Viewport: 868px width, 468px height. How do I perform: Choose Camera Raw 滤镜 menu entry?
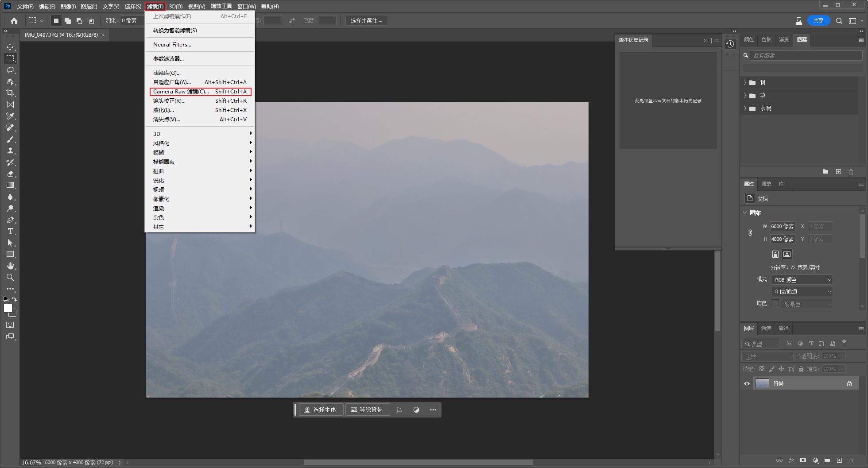[200, 92]
